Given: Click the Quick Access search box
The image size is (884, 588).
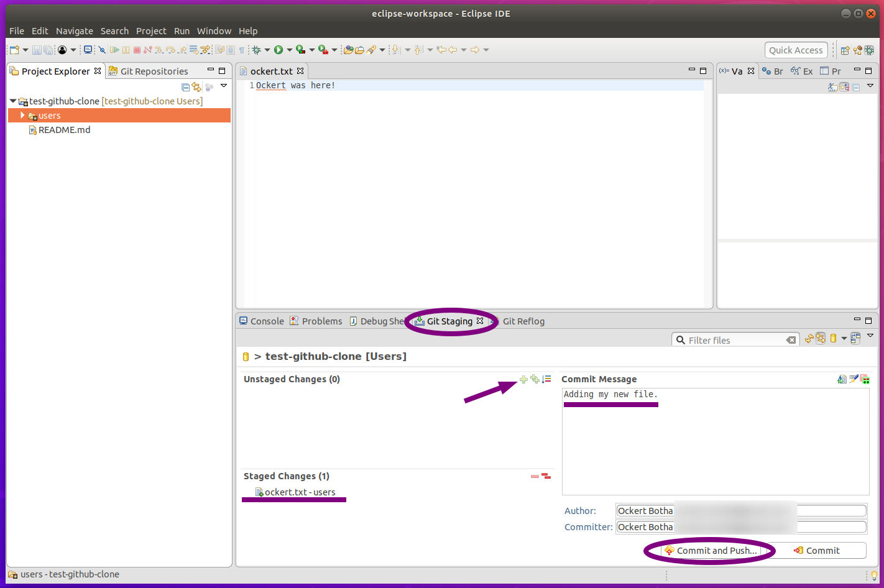Looking at the screenshot, I should [x=796, y=50].
